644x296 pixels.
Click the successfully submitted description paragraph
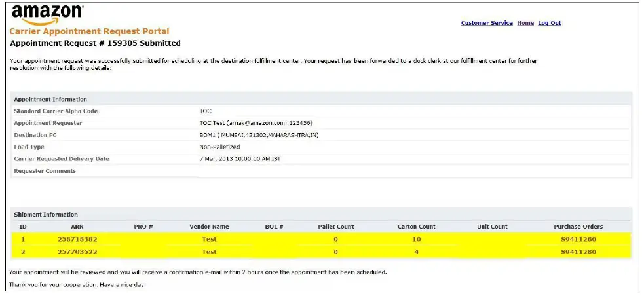[x=274, y=64]
